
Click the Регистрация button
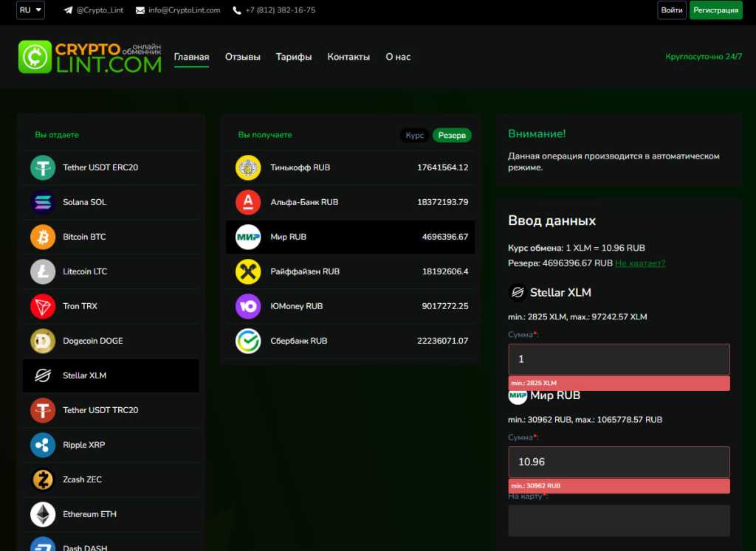(716, 10)
